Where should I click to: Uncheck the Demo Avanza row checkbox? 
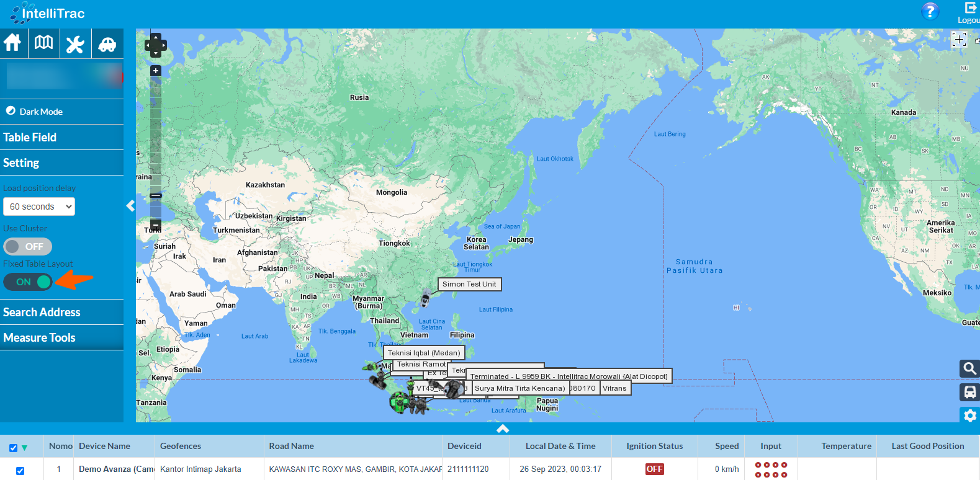click(x=20, y=471)
